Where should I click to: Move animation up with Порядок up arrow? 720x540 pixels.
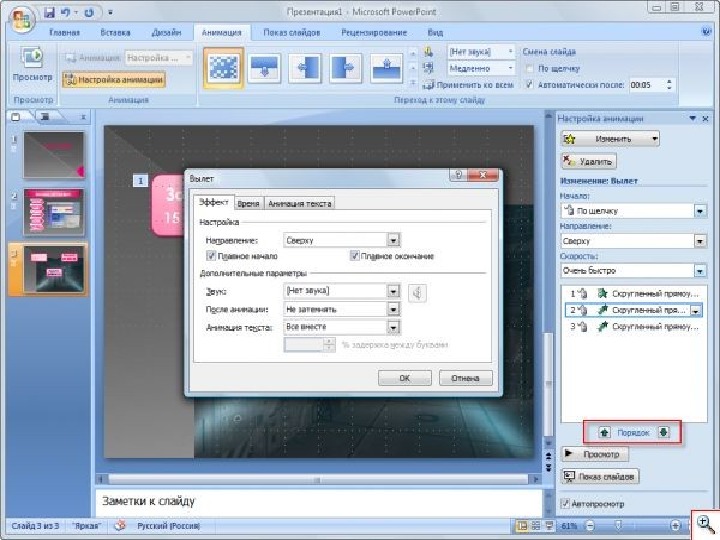tap(605, 433)
